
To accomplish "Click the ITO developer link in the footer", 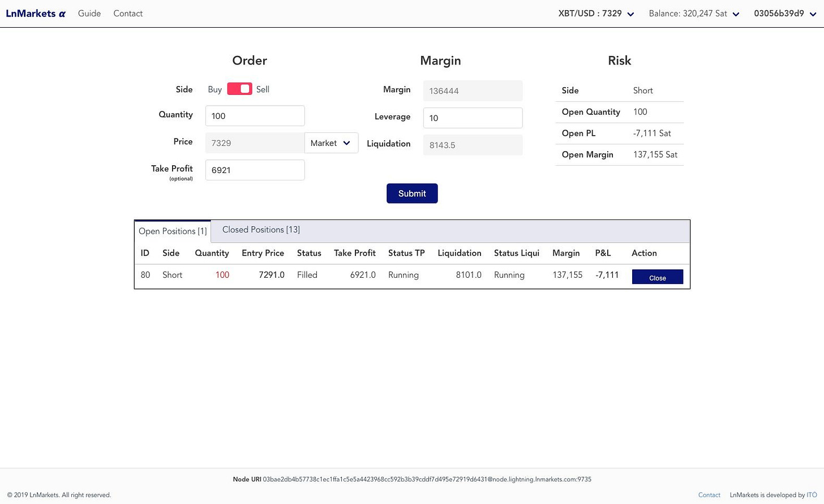I will (x=812, y=494).
